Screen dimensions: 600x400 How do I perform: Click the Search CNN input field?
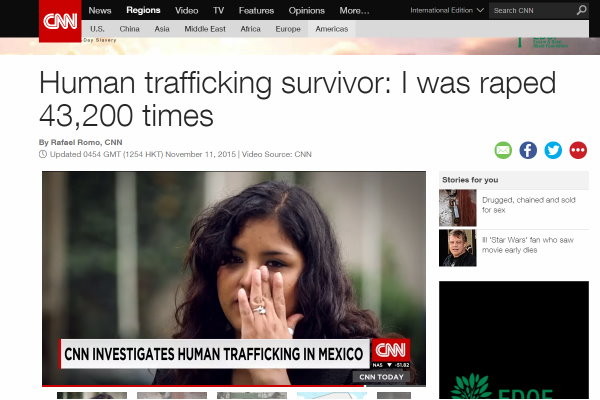coord(532,10)
